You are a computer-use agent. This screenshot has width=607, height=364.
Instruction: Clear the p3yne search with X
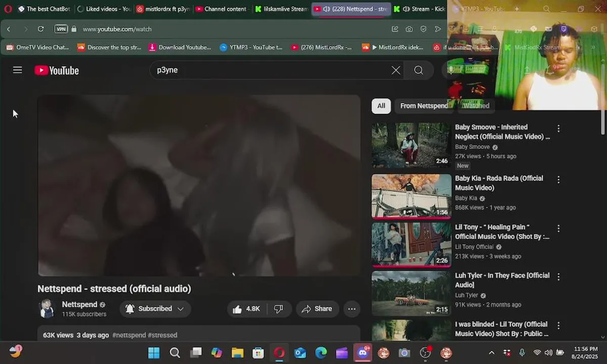[396, 70]
